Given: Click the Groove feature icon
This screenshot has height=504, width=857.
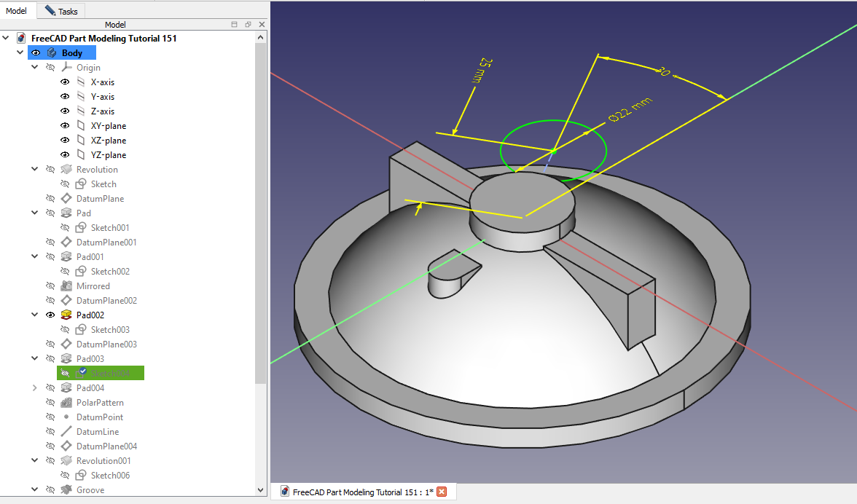Looking at the screenshot, I should pyautogui.click(x=66, y=490).
